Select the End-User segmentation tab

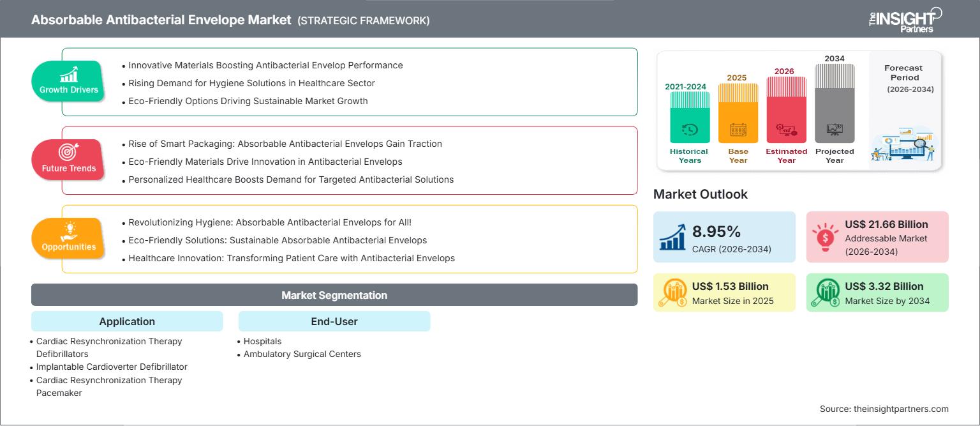point(334,321)
